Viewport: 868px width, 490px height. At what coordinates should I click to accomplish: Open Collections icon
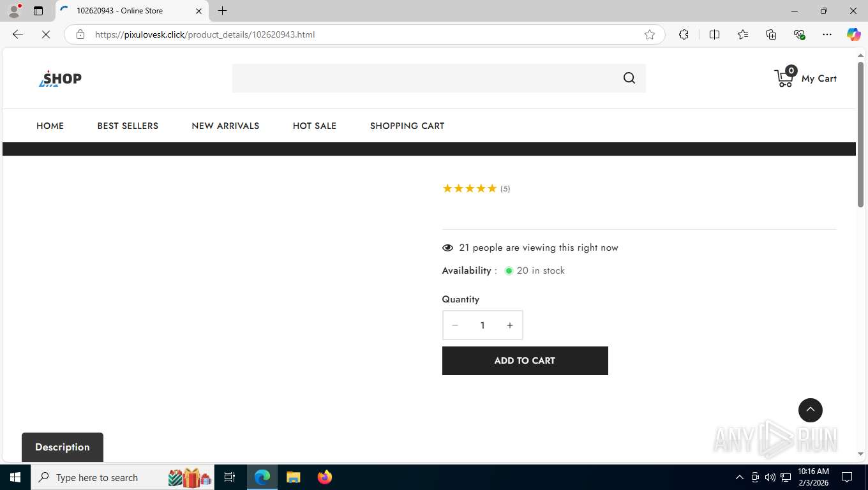click(771, 34)
